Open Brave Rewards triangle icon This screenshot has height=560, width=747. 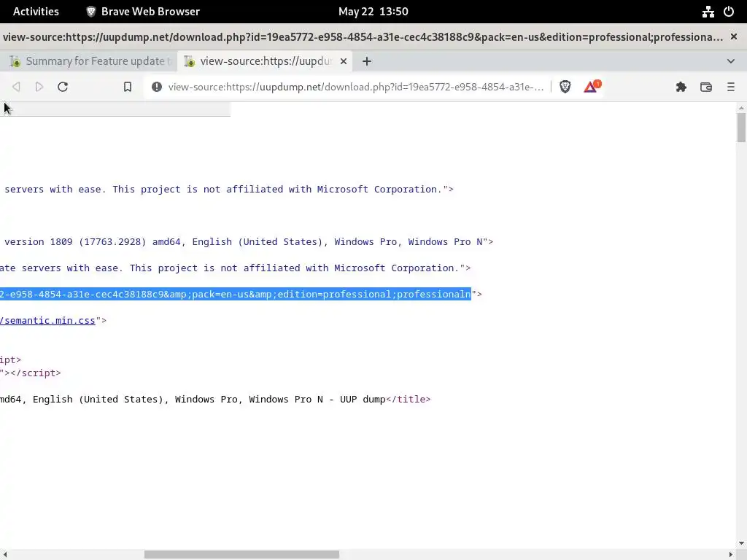592,86
